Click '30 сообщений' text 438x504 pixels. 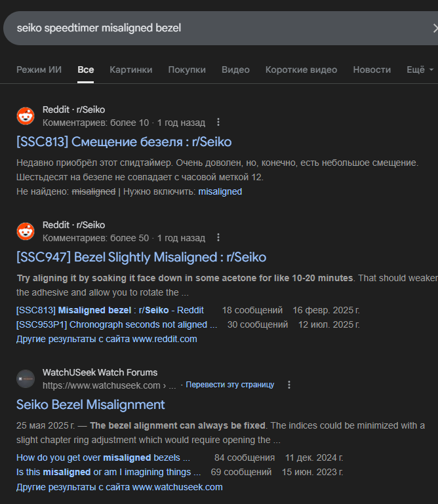tap(258, 324)
